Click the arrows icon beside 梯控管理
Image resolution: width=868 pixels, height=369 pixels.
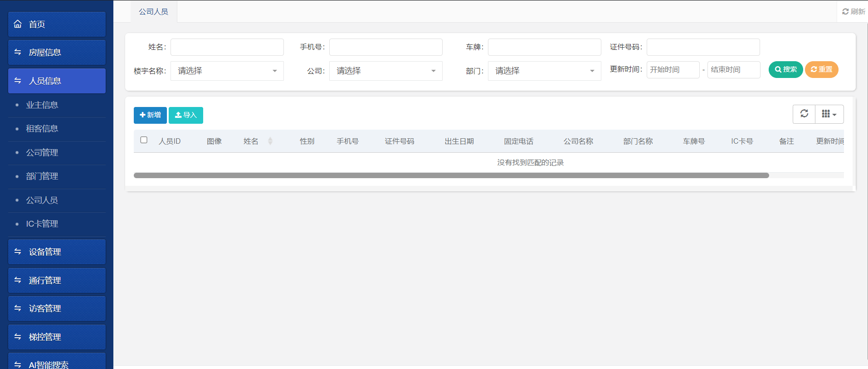pos(18,337)
